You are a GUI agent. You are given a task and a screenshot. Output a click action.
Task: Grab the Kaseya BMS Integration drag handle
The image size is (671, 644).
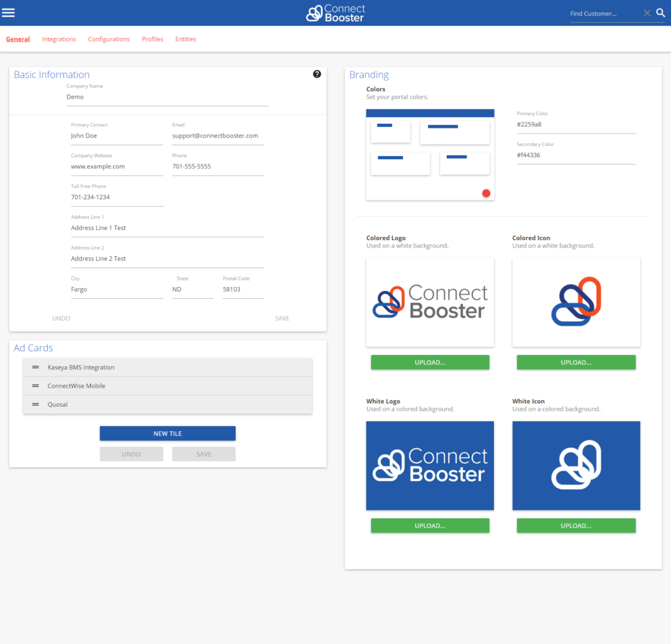35,367
